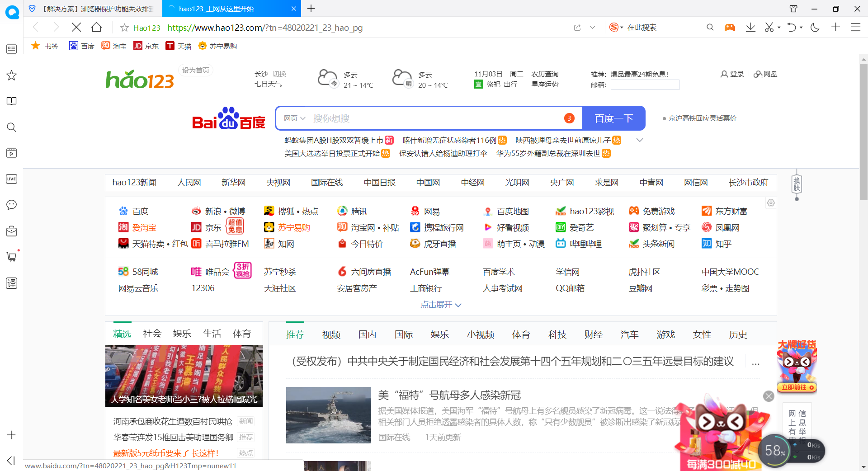Go to the browser home page
Viewport: 868px width, 471px height.
tap(96, 28)
